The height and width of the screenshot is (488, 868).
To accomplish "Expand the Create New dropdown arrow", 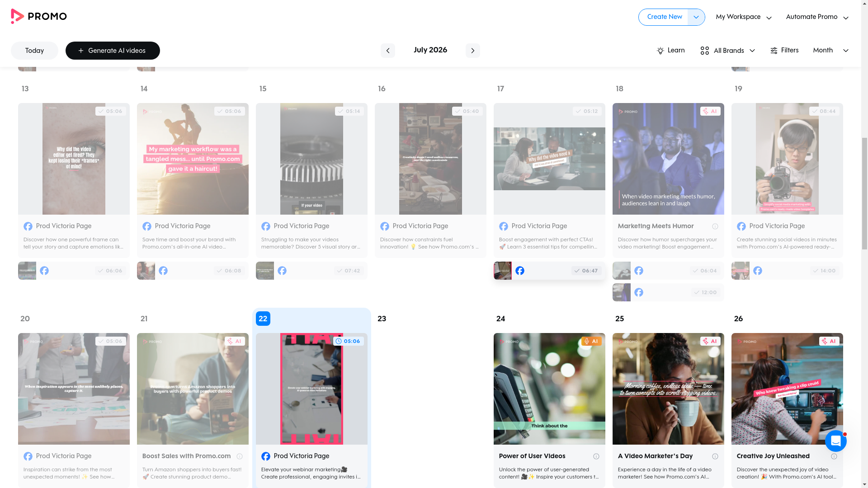I will 696,17.
